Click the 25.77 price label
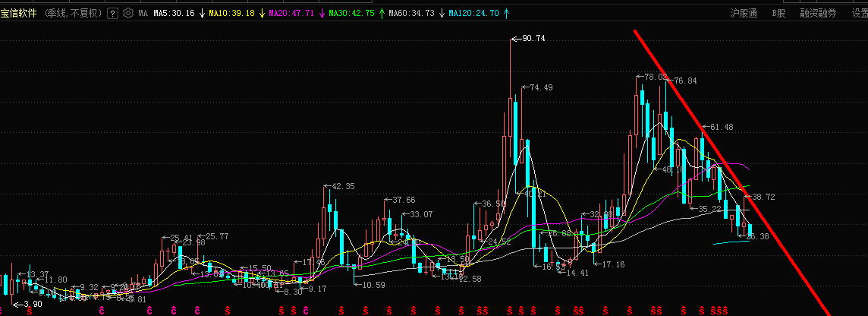 [217, 236]
